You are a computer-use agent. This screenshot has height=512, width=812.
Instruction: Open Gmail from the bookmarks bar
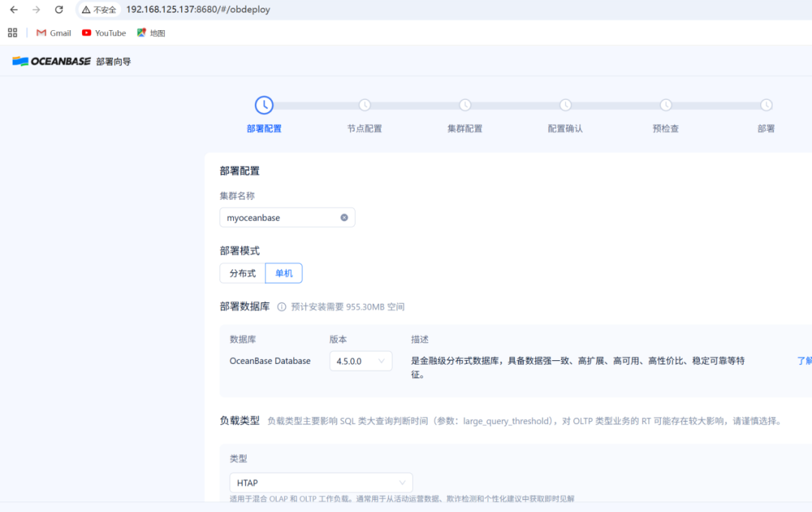[53, 32]
